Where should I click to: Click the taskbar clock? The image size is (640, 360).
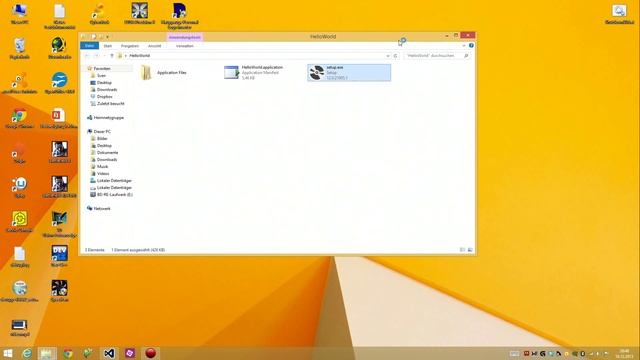click(624, 353)
